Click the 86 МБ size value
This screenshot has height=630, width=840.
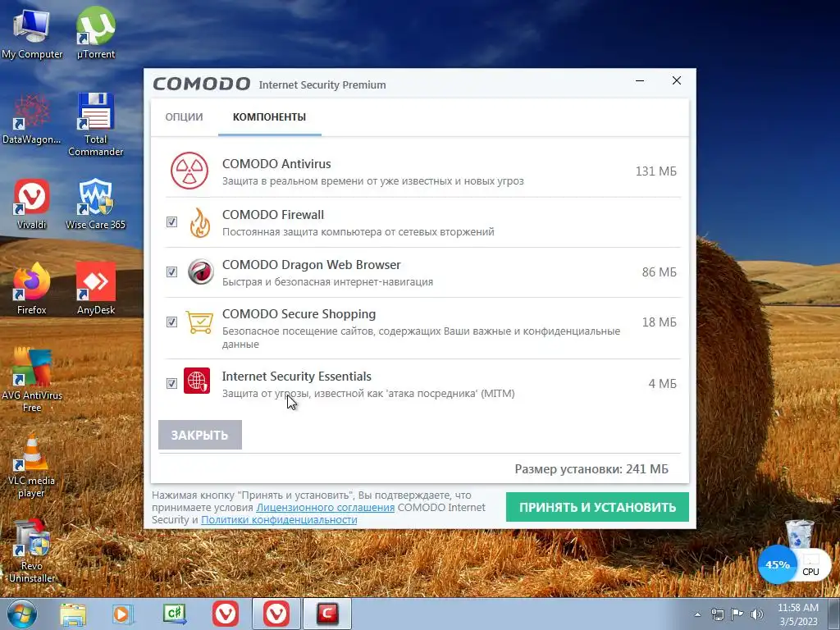[659, 272]
